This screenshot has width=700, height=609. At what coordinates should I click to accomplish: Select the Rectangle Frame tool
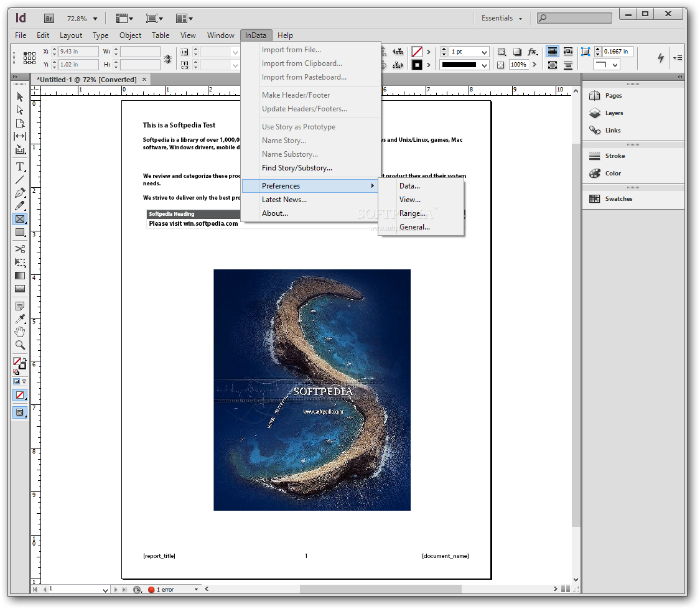[20, 219]
